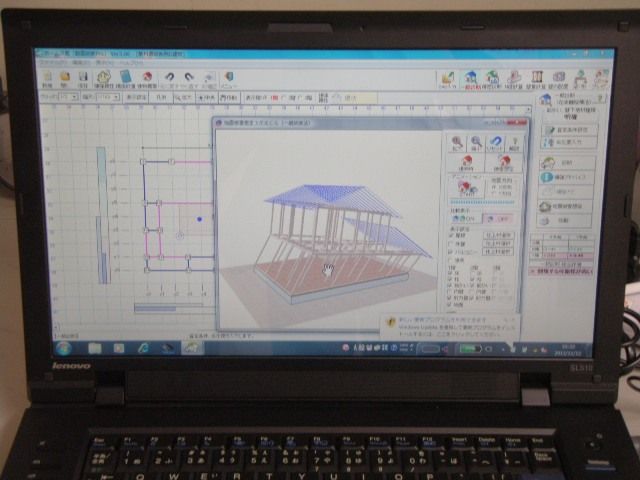Image resolution: width=640 pixels, height=480 pixels.
Task: Select the blue house general diagnosis icon
Action: [471, 79]
